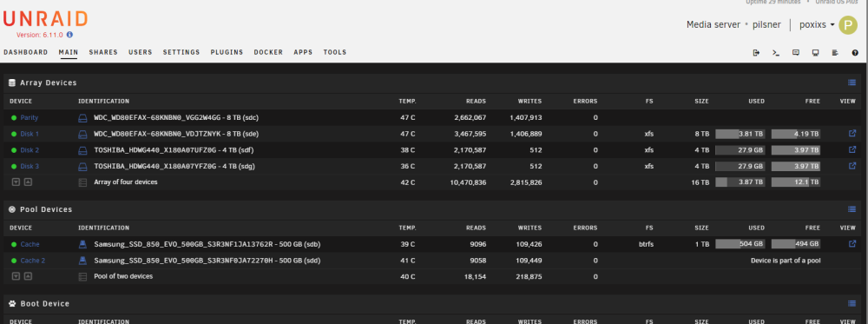
Task: Open the Settings menu
Action: tap(181, 53)
